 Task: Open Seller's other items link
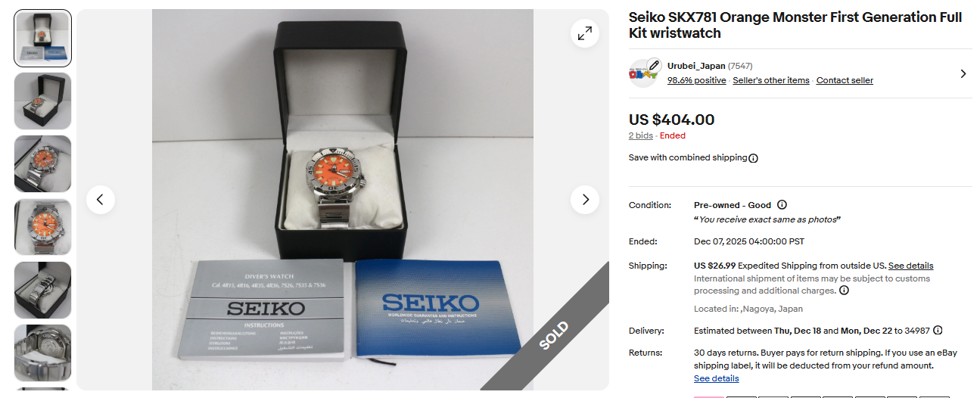point(771,80)
